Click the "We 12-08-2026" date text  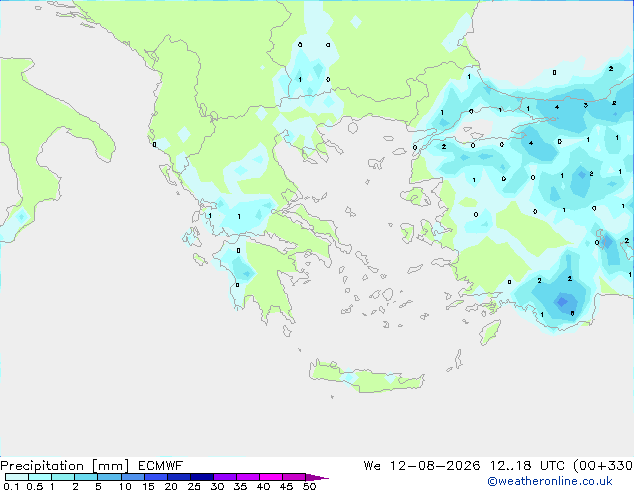click(422, 466)
